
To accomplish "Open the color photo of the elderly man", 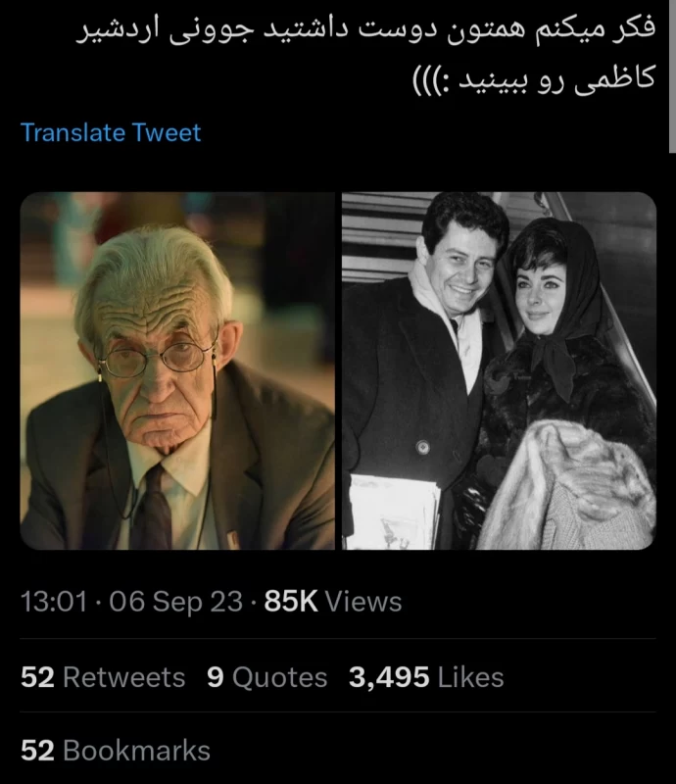I will (x=177, y=370).
